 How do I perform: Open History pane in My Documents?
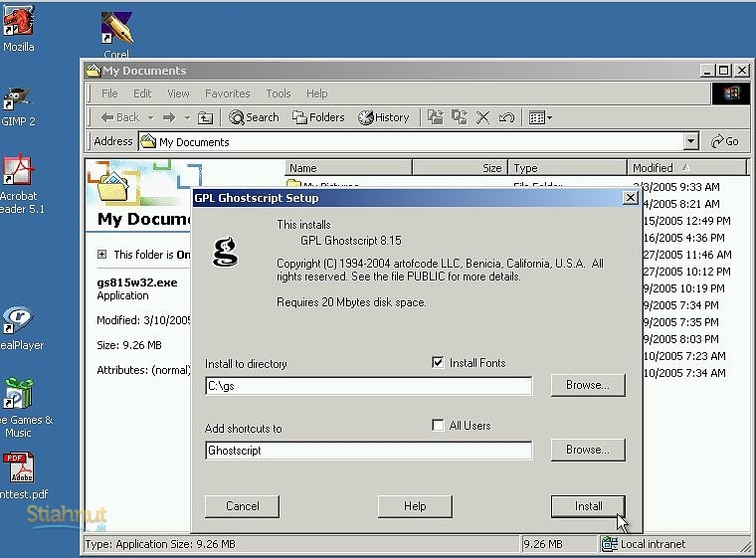point(383,117)
